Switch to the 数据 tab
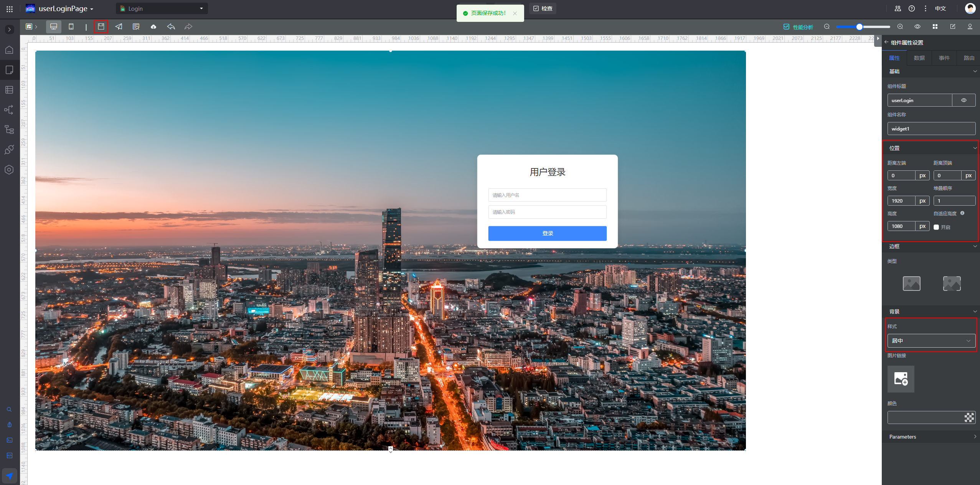The width and height of the screenshot is (980, 485). pyautogui.click(x=919, y=58)
